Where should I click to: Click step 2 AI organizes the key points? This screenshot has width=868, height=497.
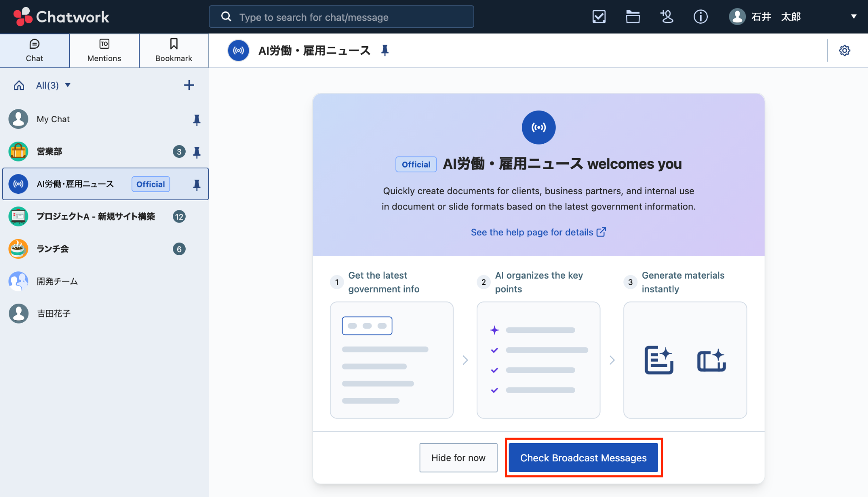[x=530, y=282]
